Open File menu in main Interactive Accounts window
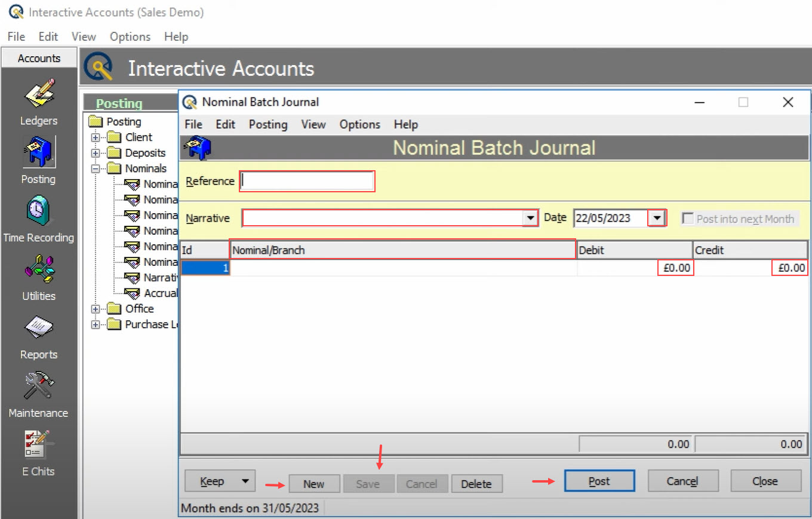The width and height of the screenshot is (812, 519). coord(16,36)
